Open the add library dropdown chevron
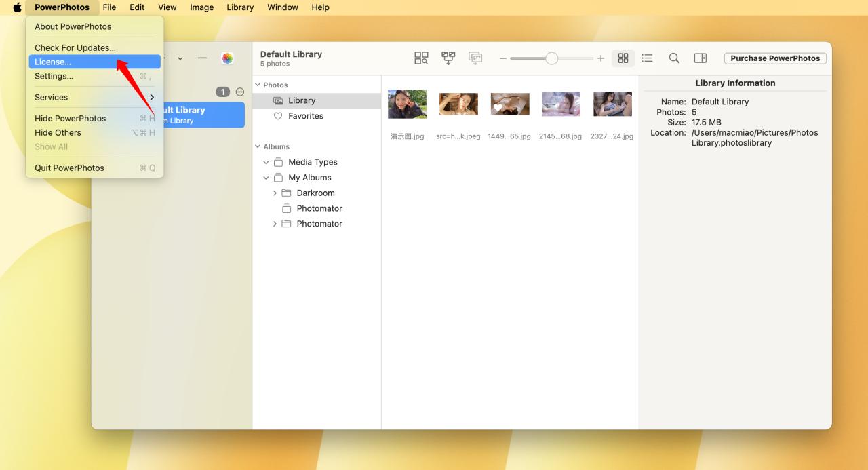This screenshot has height=470, width=868. [180, 58]
